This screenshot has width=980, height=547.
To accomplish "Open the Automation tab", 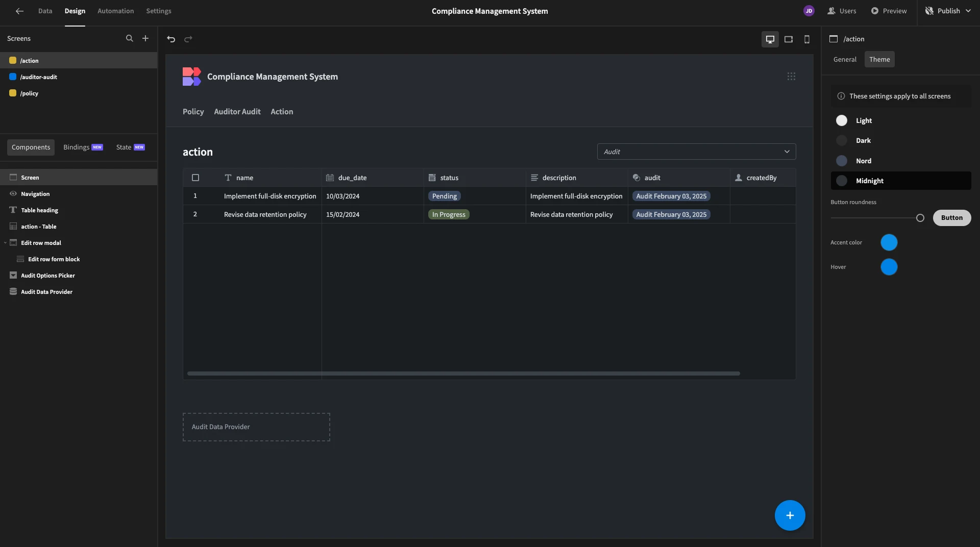I will (x=115, y=11).
